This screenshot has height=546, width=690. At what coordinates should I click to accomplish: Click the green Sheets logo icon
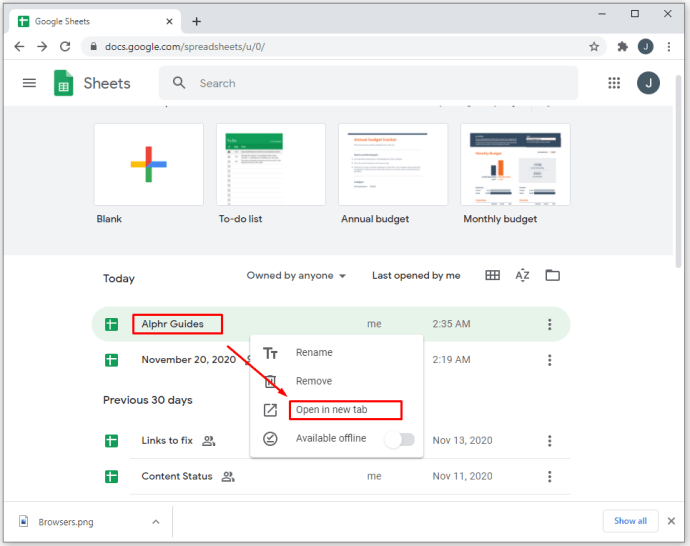[63, 83]
